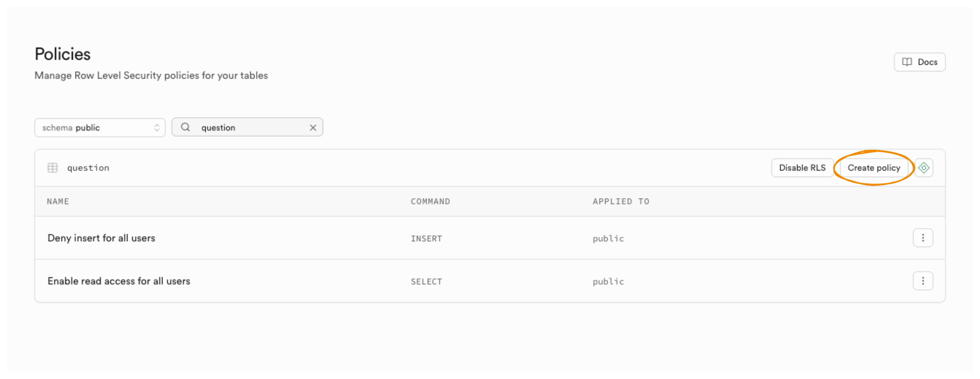Open three-dot menu for Enable read access policy
Screen dimensions: 980x379
click(923, 281)
